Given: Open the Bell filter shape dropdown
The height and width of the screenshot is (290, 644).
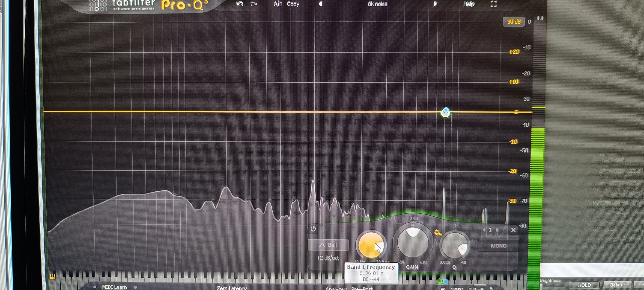Looking at the screenshot, I should [328, 245].
